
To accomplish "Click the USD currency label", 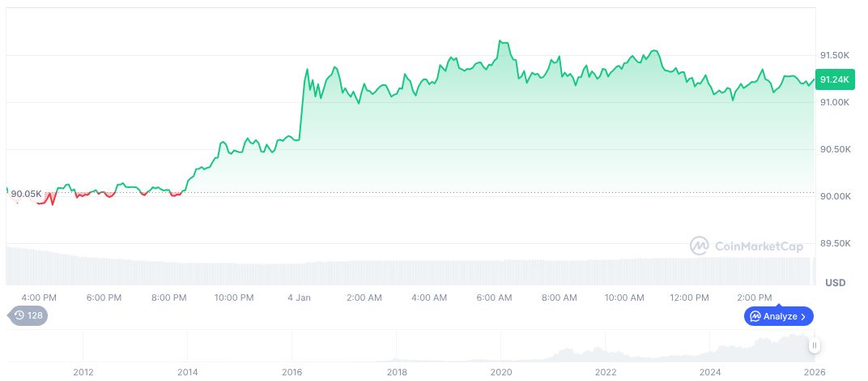I will click(835, 282).
